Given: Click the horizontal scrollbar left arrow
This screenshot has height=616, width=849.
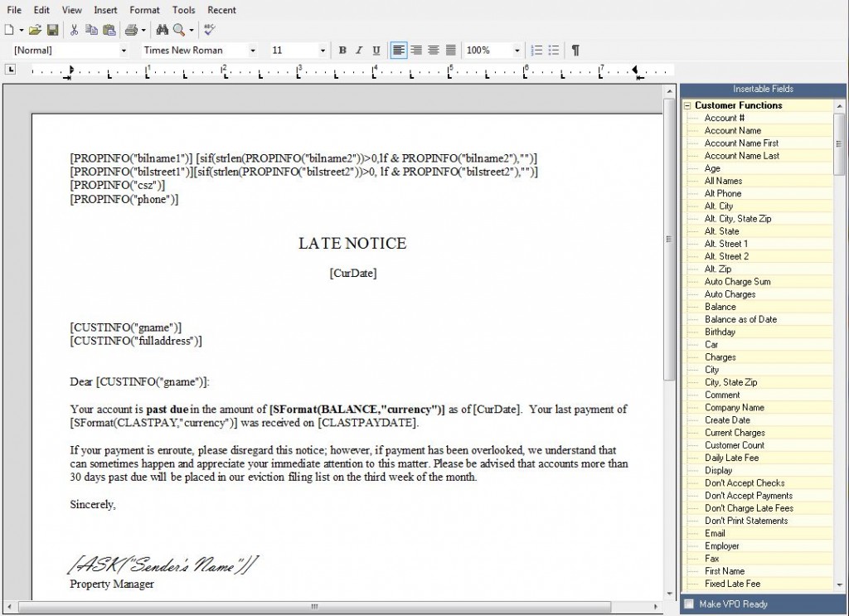Looking at the screenshot, I should (x=10, y=607).
